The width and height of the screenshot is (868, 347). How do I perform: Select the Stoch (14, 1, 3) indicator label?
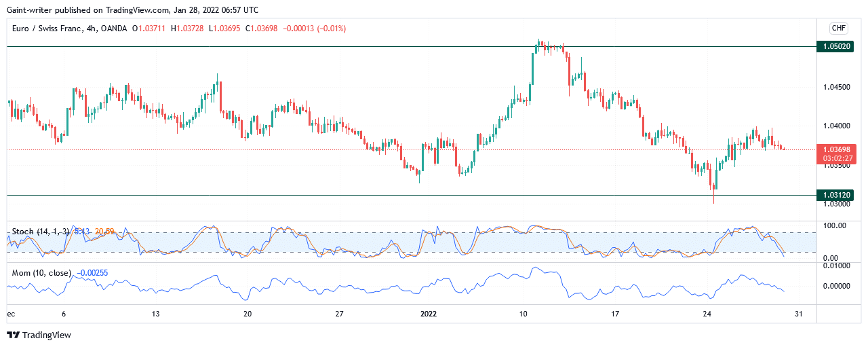[x=42, y=232]
